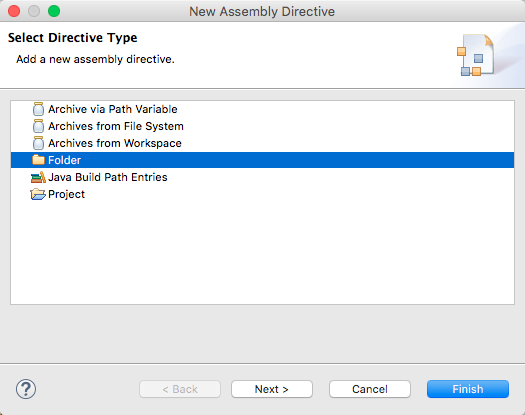Click the blue Finish button

468,389
